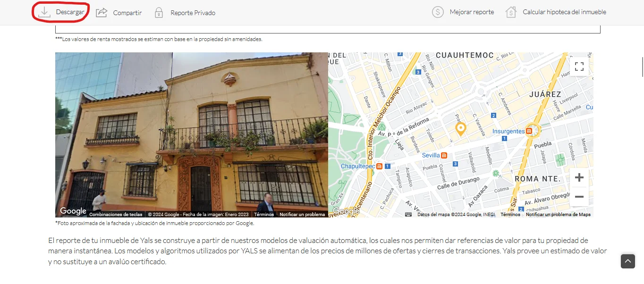Click the Compartir share icon
The height and width of the screenshot is (284, 644).
102,12
